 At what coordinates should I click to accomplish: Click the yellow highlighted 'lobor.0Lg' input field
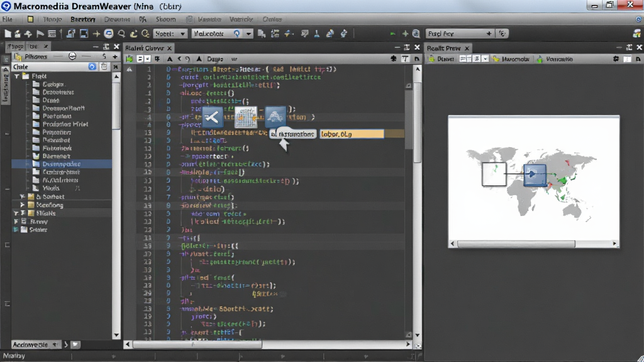[352, 134]
